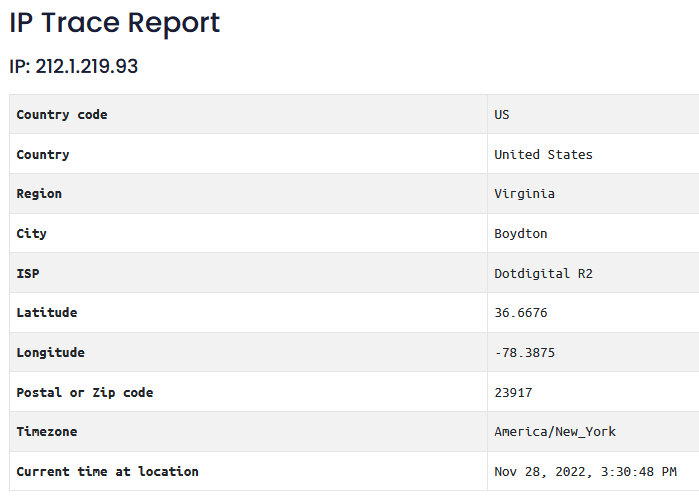This screenshot has height=496, width=699.
Task: Click the Longitude value -78.3875
Action: pyautogui.click(x=524, y=353)
